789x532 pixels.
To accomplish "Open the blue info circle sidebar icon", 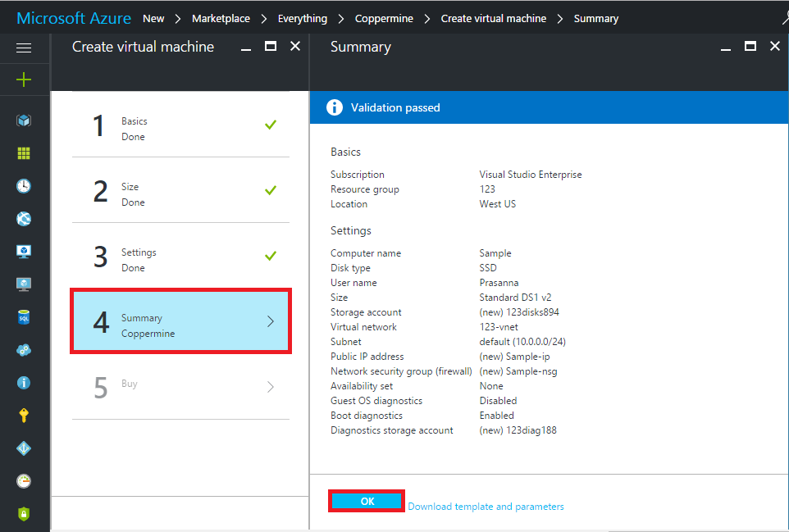I will click(x=24, y=383).
